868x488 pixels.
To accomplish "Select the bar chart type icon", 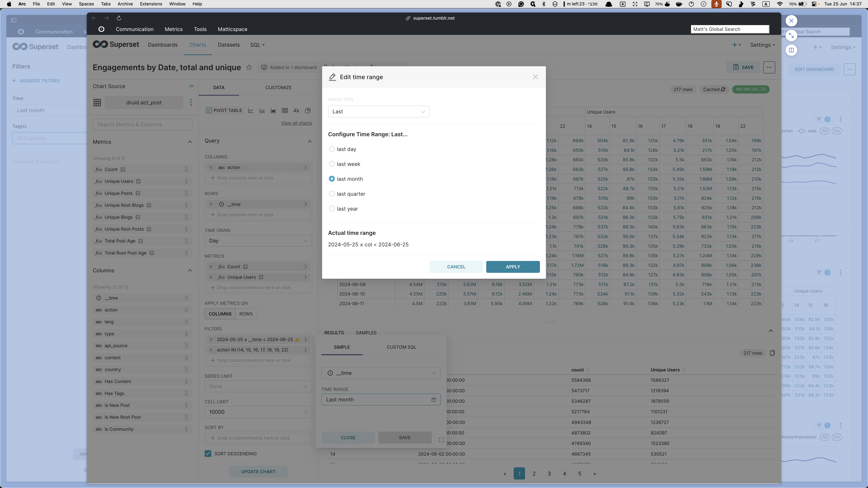I will click(262, 110).
